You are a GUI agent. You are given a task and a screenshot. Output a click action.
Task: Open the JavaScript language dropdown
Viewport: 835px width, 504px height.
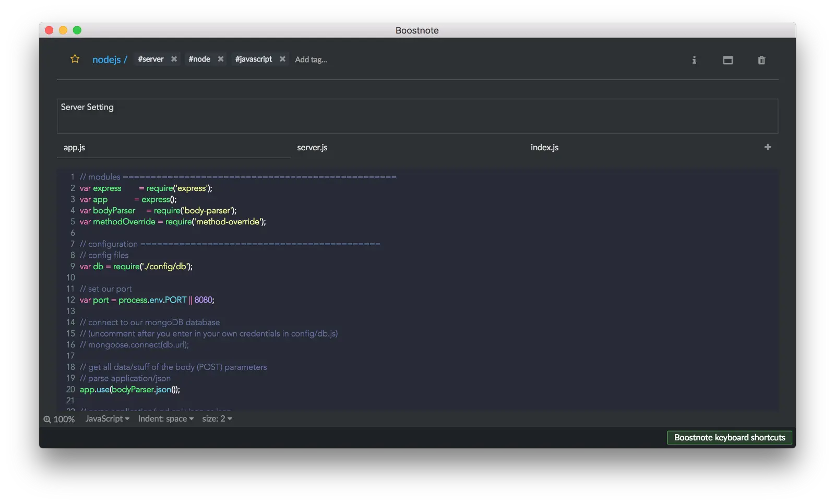point(107,419)
